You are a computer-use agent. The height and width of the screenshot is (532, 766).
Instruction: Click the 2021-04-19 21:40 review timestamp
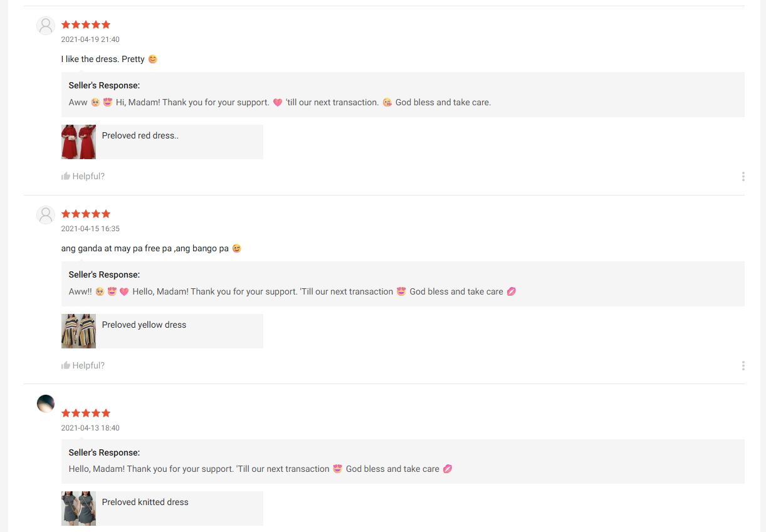tap(90, 39)
